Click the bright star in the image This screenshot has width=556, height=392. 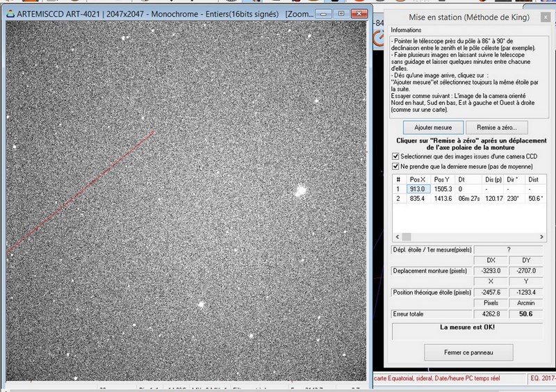[300, 190]
